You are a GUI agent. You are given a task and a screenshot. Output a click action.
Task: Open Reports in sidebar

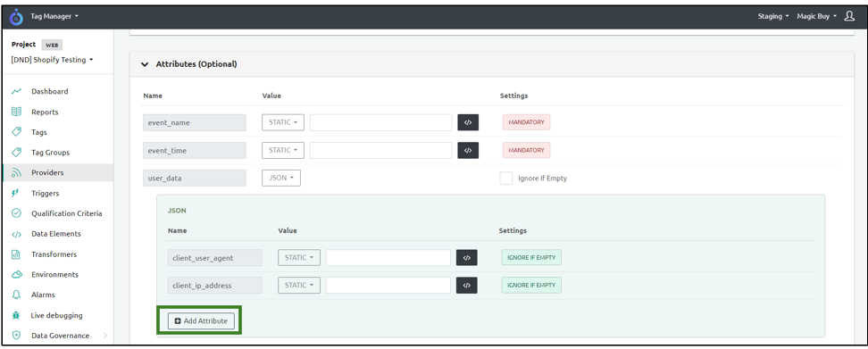tap(45, 112)
